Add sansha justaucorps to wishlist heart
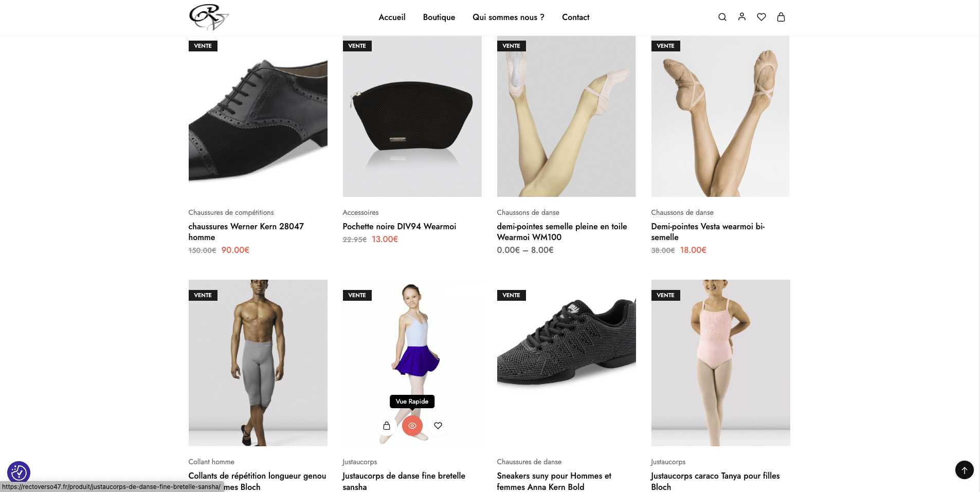980x492 pixels. point(438,426)
